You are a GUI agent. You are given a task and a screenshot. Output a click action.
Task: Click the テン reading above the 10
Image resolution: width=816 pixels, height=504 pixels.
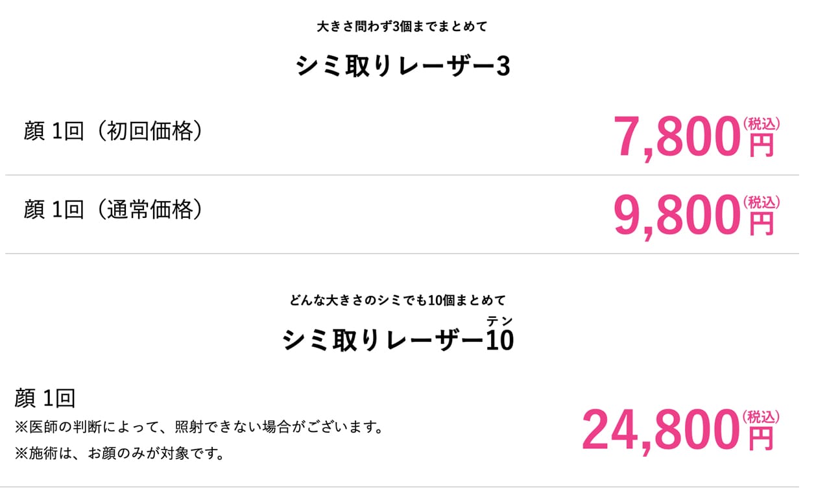tap(499, 320)
